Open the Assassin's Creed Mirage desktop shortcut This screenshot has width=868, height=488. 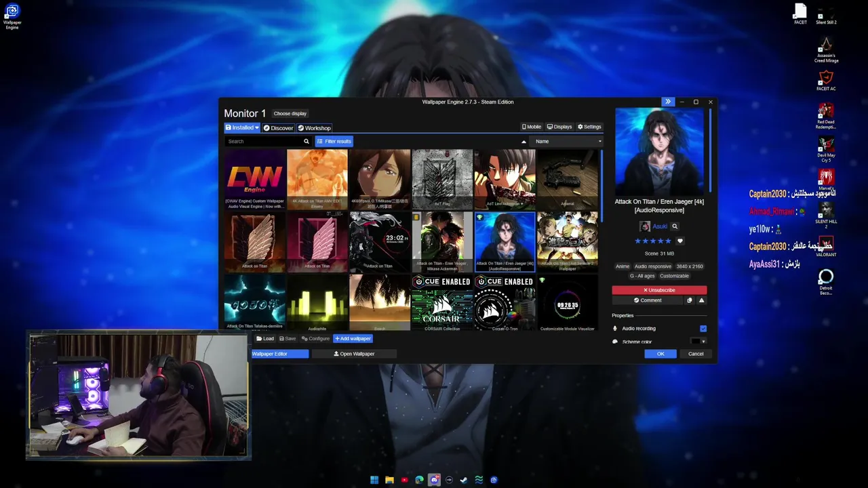826,49
